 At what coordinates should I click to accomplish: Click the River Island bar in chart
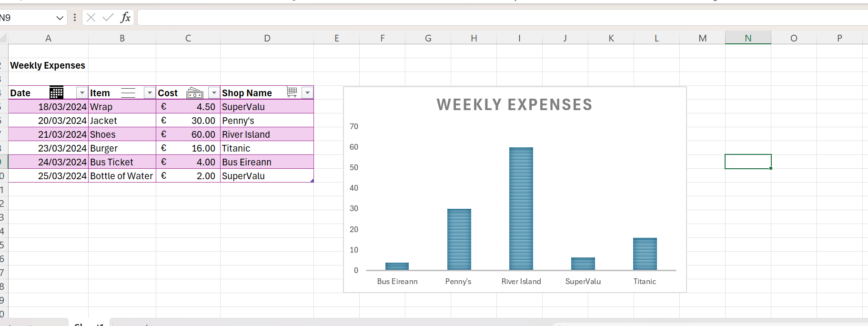pyautogui.click(x=521, y=209)
